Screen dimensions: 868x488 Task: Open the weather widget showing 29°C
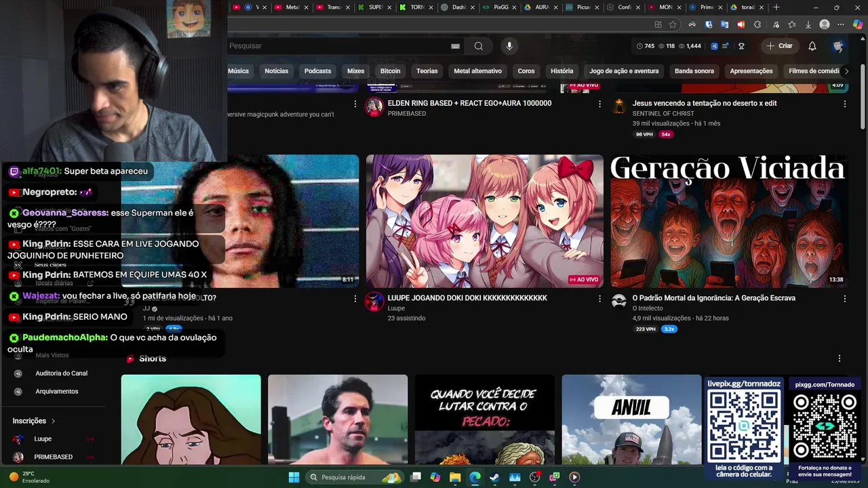point(30,477)
